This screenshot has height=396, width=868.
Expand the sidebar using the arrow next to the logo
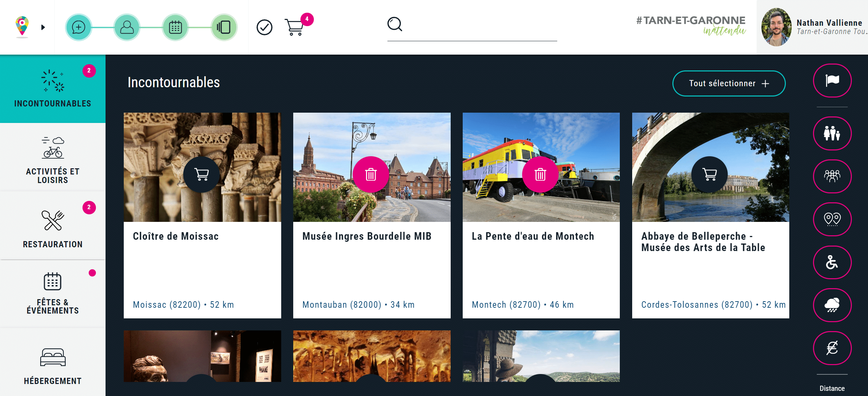point(43,27)
